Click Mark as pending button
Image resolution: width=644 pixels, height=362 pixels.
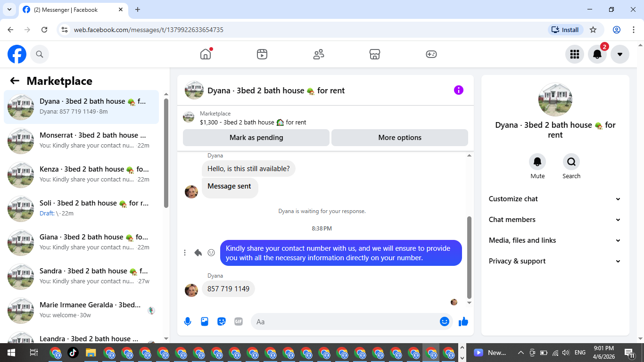coord(256,138)
